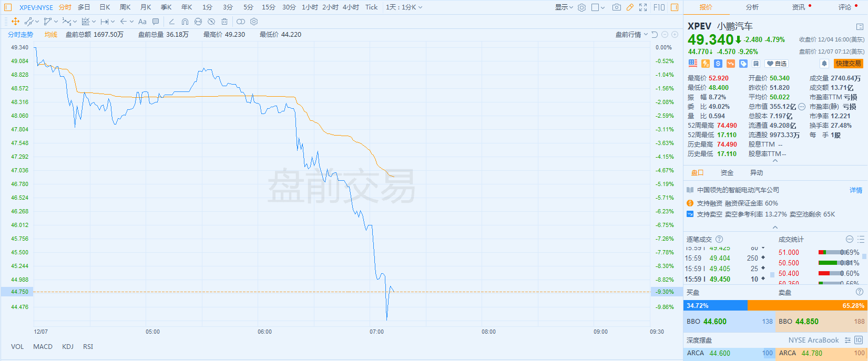868x361 pixels.
Task: Toggle the left sidebar panel icon
Action: click(8, 7)
